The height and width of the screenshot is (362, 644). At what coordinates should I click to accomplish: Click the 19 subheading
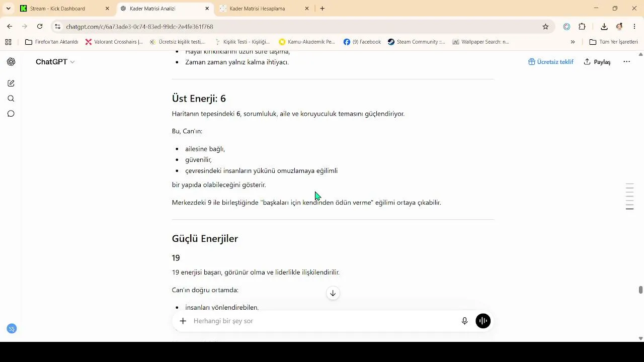[176, 258]
